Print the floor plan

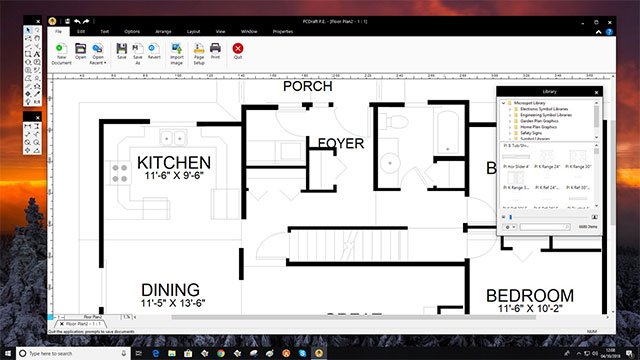(x=215, y=51)
